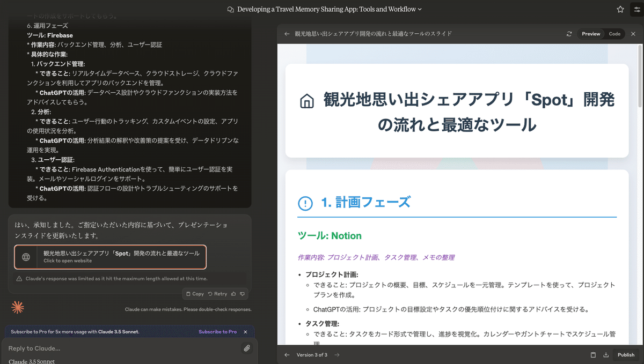
Task: Download the artifact using the download icon
Action: point(606,355)
